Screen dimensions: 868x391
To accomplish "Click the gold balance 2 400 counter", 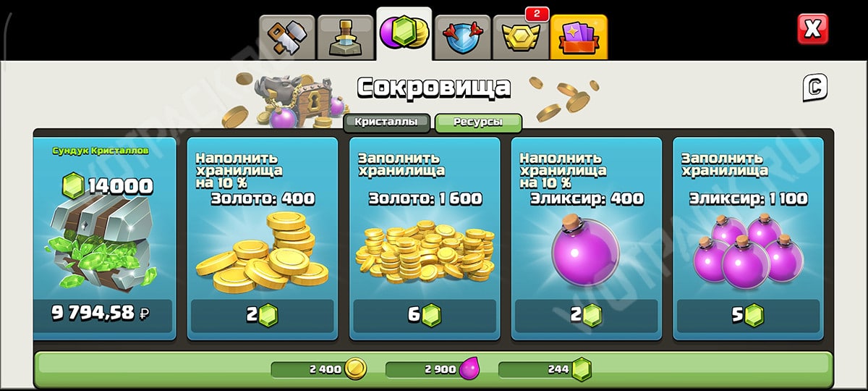I will 318,369.
